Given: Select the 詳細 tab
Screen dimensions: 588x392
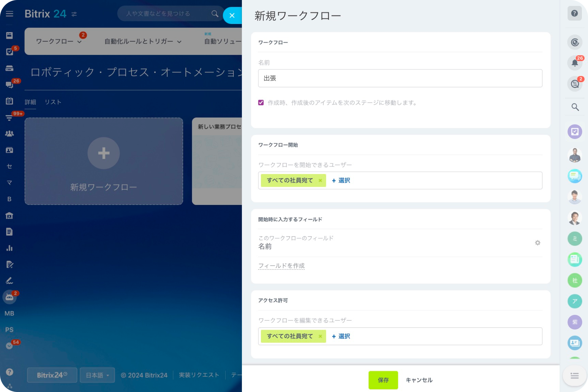Looking at the screenshot, I should click(30, 102).
